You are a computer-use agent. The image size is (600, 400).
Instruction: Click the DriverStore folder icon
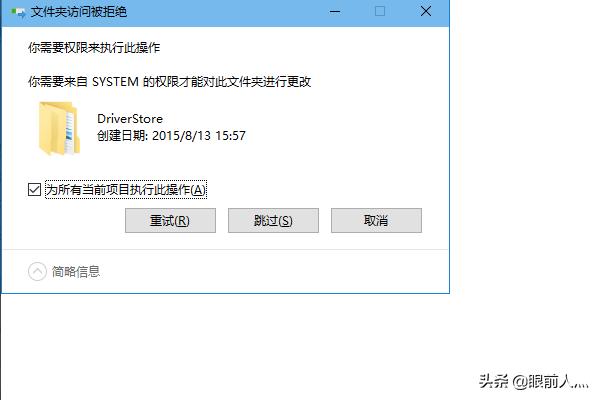[x=59, y=128]
